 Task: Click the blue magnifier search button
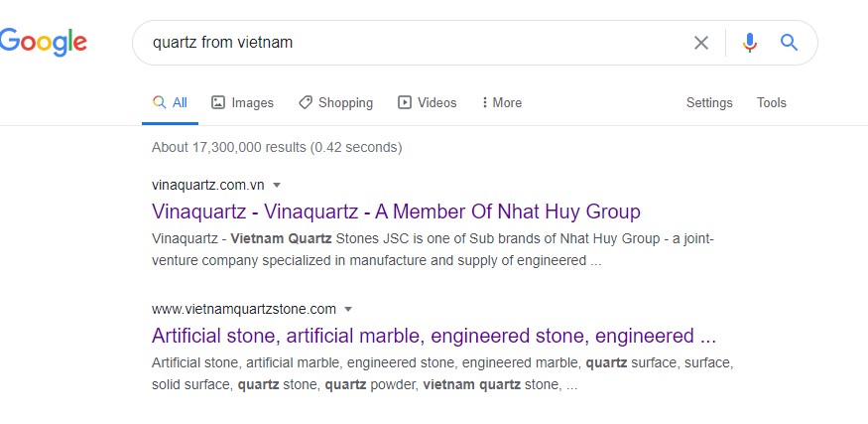(x=789, y=43)
